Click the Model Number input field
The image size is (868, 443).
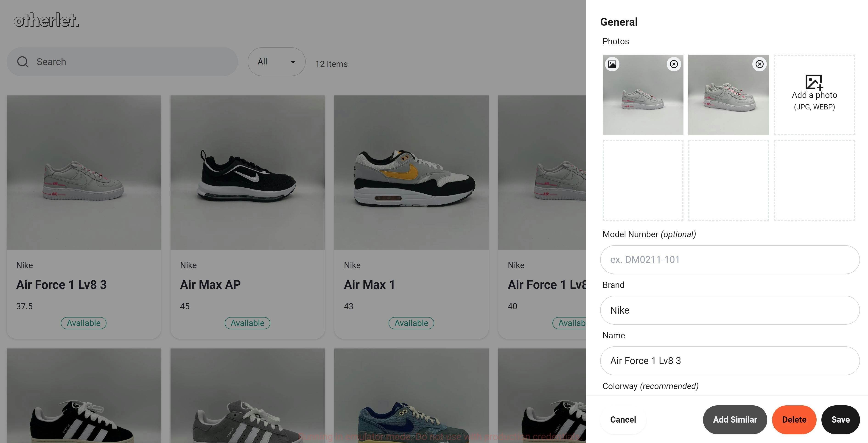coord(730,259)
